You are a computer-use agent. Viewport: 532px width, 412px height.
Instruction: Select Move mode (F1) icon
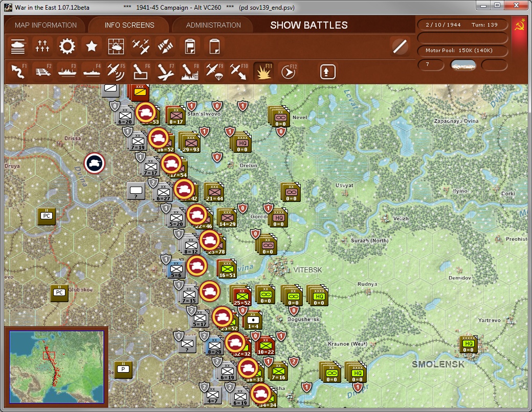(x=17, y=71)
